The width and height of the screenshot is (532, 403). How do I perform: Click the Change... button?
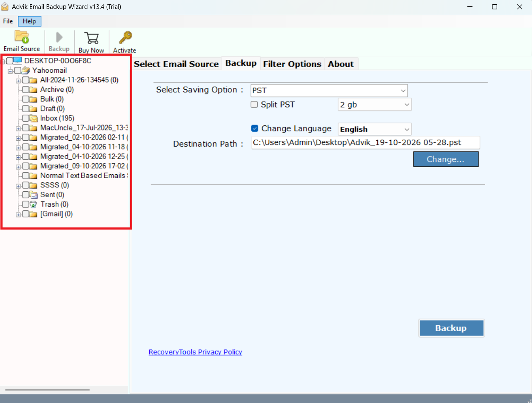446,159
